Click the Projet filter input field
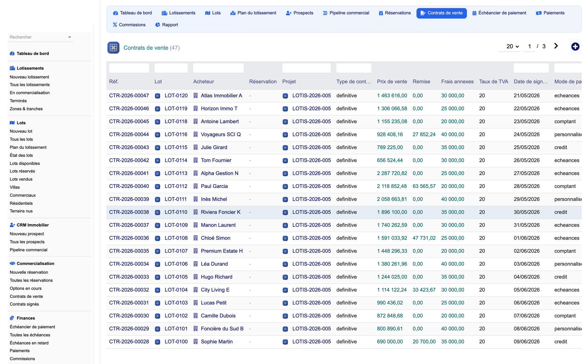The image size is (588, 364). (x=306, y=68)
